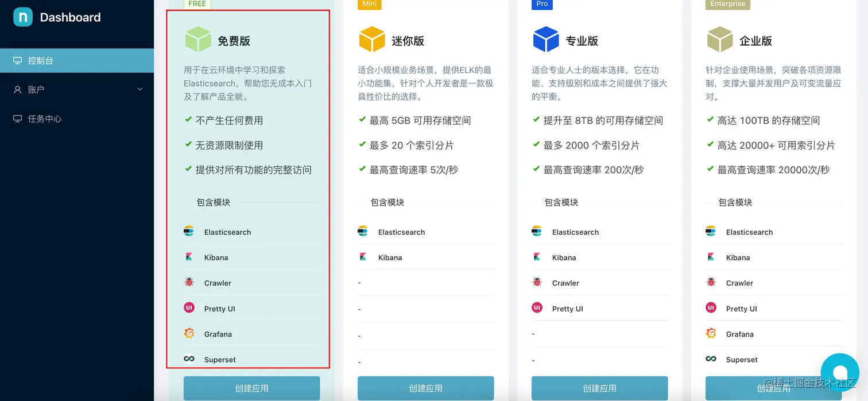Click the 账户 dropdown chevron
The height and width of the screenshot is (401, 868).
[x=140, y=89]
